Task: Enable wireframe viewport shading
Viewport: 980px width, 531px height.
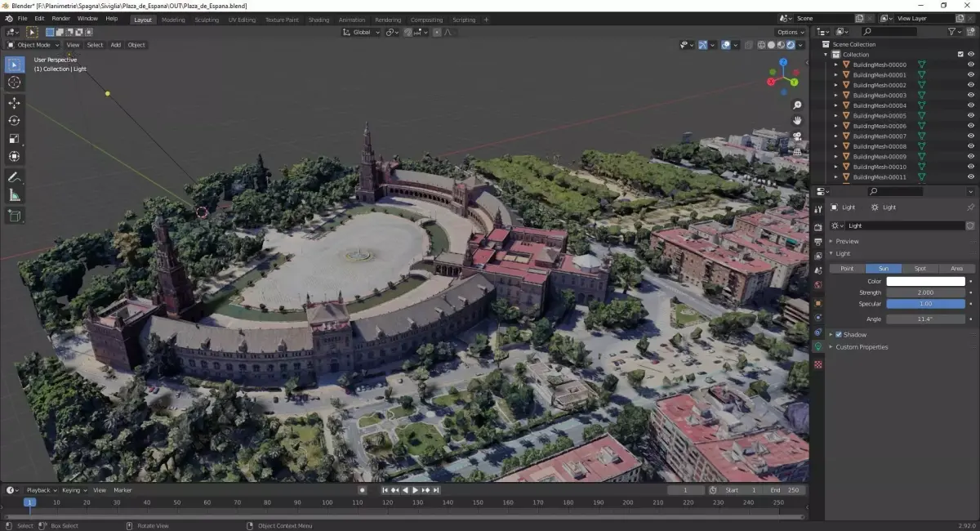Action: (x=762, y=45)
